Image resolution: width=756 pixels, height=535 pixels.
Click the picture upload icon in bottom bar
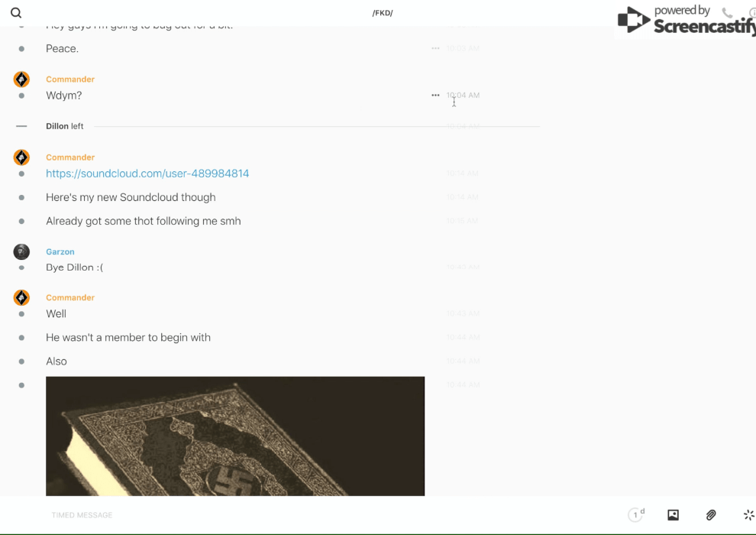coord(673,515)
